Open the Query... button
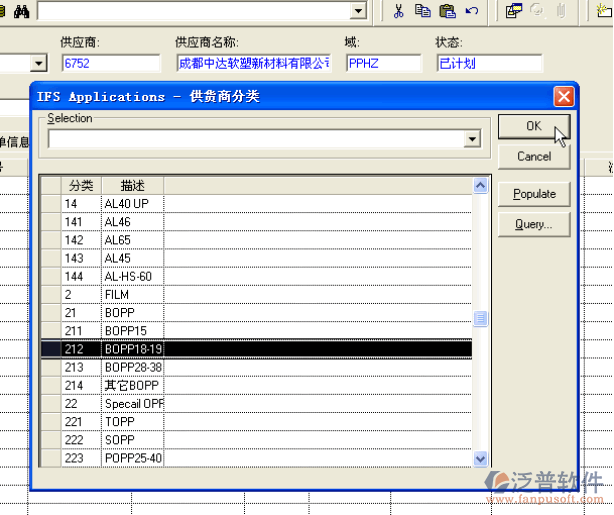Screen dimensions: 614x515 coord(534,225)
